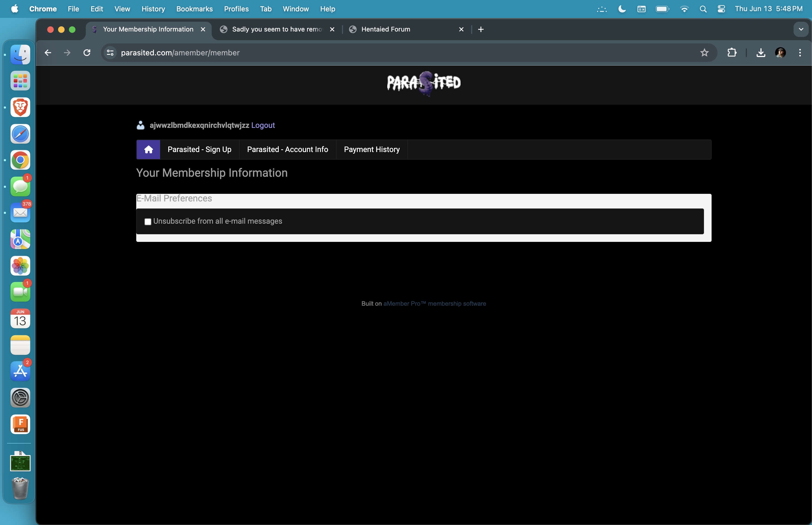Image resolution: width=812 pixels, height=525 pixels.
Task: Open Chrome three-dot menu
Action: 800,52
